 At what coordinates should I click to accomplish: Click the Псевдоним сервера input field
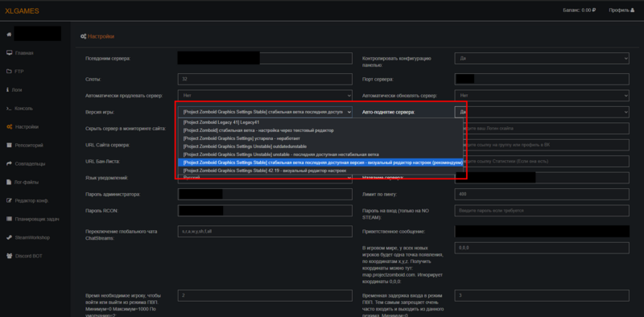click(265, 58)
